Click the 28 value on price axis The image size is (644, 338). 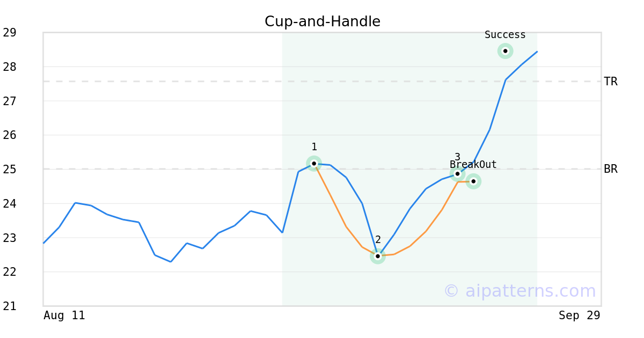10,67
